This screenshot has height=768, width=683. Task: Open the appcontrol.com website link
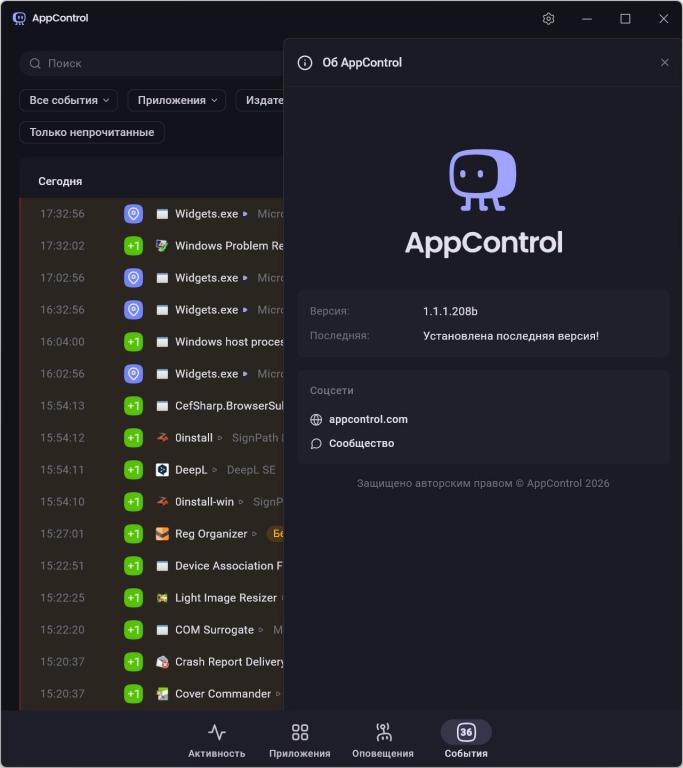[368, 420]
